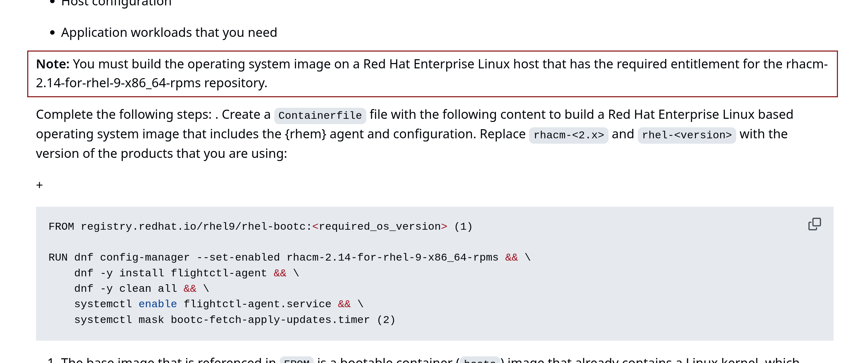This screenshot has width=868, height=363.
Task: Click the blue enable keyword in code
Action: 157,304
